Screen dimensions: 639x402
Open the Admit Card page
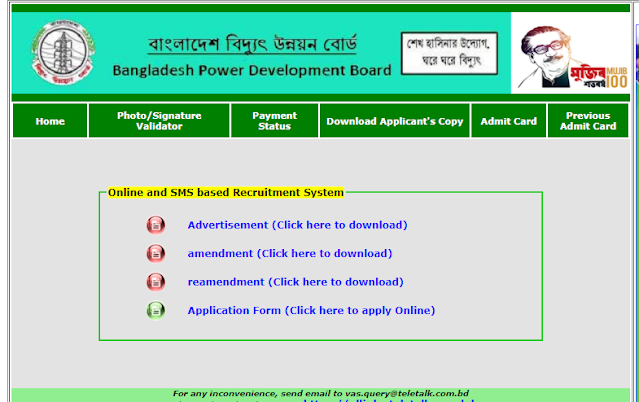(509, 121)
